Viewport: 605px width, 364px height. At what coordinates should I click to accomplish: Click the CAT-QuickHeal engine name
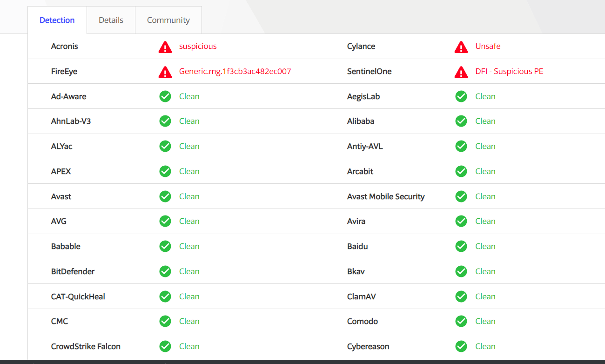78,297
